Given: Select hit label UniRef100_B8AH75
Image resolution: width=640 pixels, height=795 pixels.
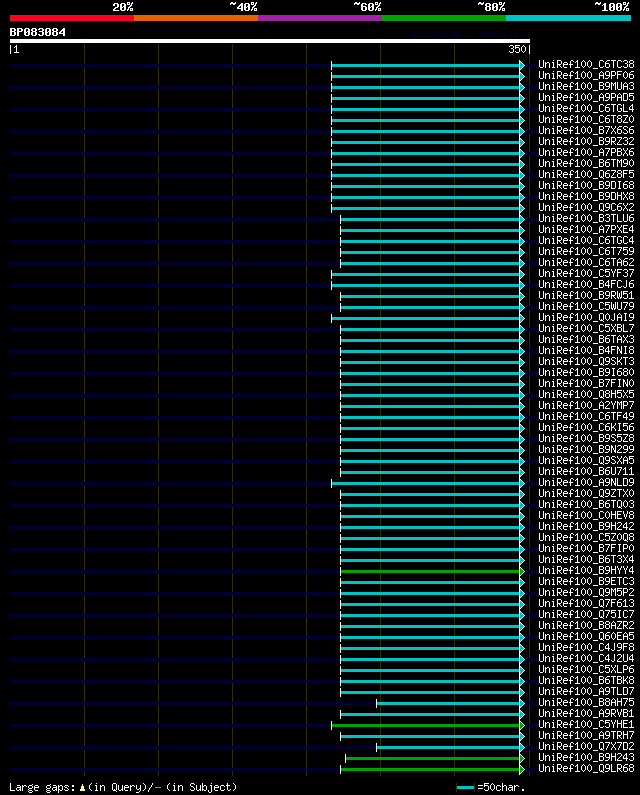Looking at the screenshot, I should (x=586, y=702).
